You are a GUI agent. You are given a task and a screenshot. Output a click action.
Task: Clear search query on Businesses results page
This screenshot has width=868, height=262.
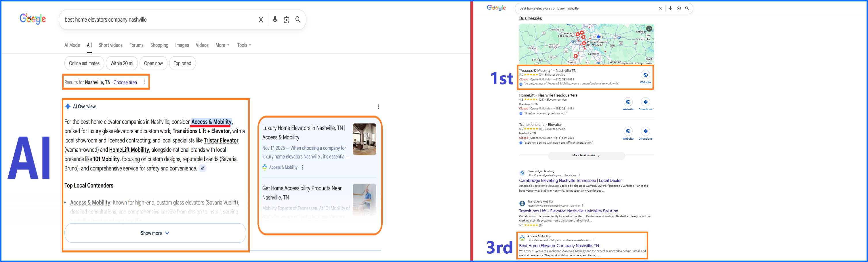tap(660, 8)
